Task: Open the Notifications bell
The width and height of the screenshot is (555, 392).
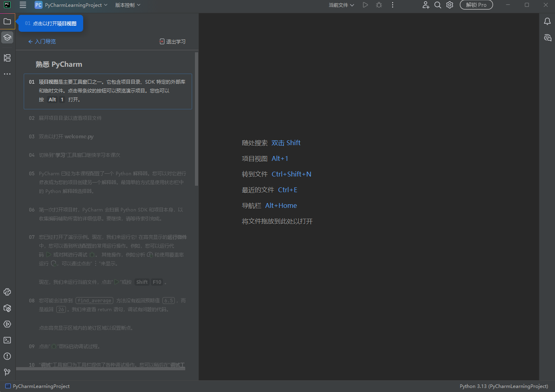Action: pyautogui.click(x=547, y=21)
